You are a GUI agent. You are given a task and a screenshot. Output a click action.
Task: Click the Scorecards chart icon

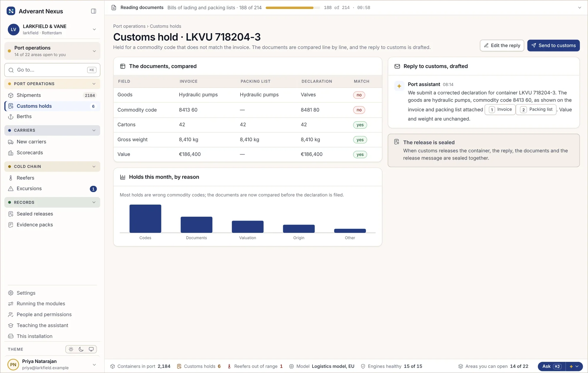coord(11,153)
